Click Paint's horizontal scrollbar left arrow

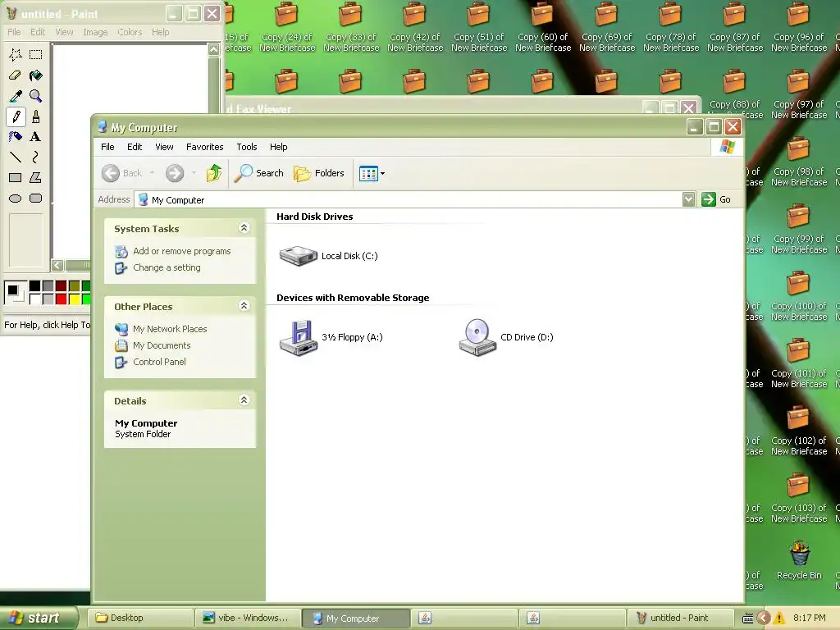[x=58, y=265]
